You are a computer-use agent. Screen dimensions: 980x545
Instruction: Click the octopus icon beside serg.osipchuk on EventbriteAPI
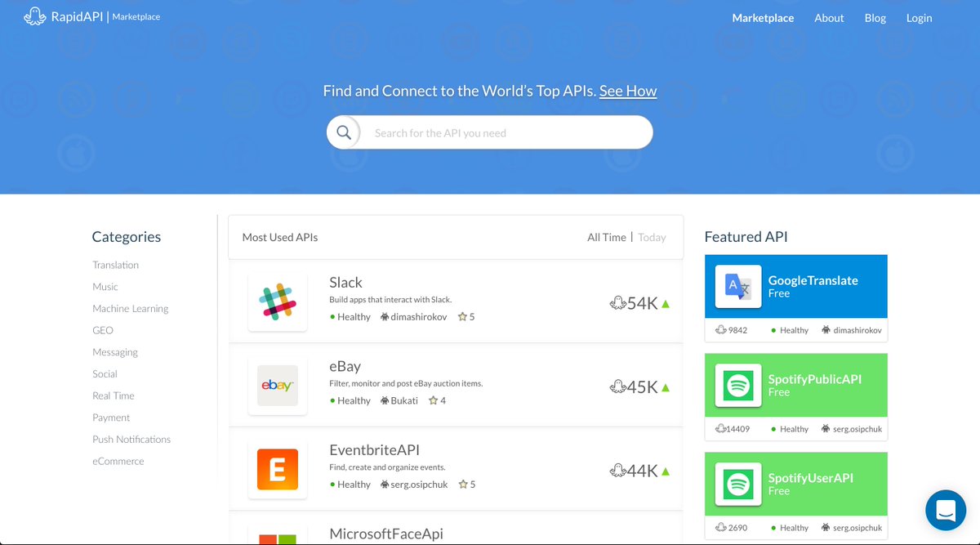[384, 484]
